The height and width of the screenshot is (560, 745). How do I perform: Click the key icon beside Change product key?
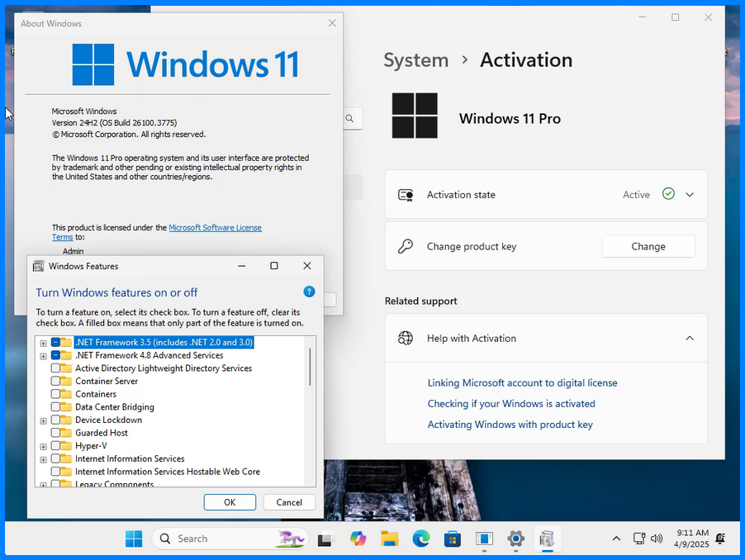[x=406, y=246]
